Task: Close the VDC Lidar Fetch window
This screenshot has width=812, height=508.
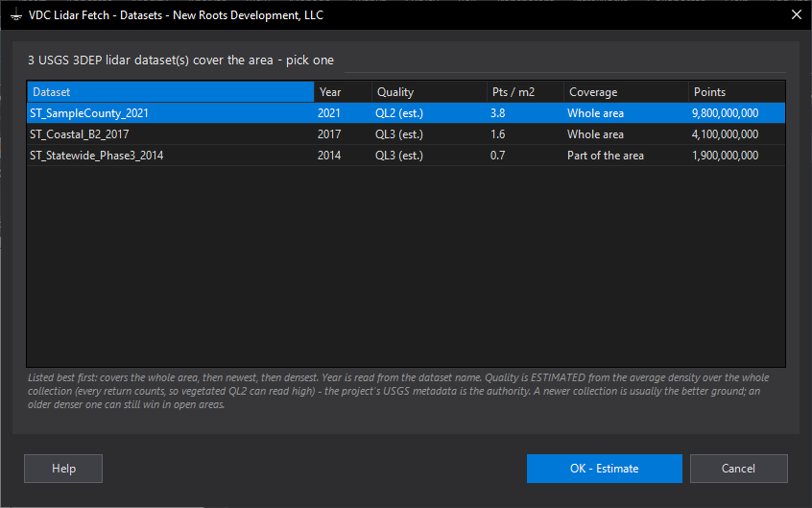Action: 797,14
